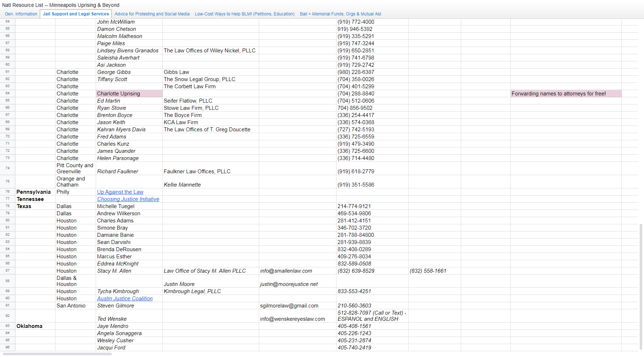Select the 'Forwarding names to attorneys for free!' cell

click(566, 94)
